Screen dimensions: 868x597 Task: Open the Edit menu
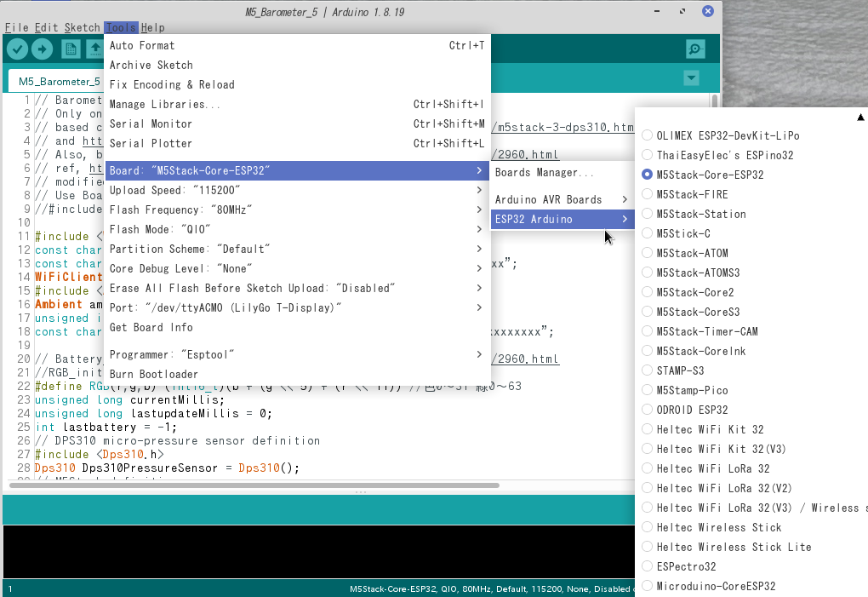46,28
